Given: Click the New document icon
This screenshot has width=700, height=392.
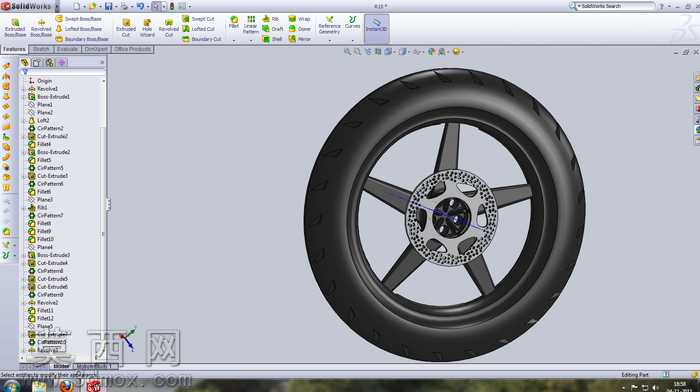Looking at the screenshot, I should (x=76, y=6).
